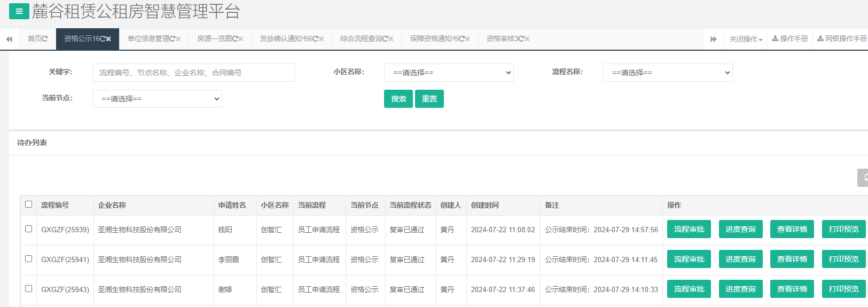Download 操作手册 via its download icon

point(775,38)
